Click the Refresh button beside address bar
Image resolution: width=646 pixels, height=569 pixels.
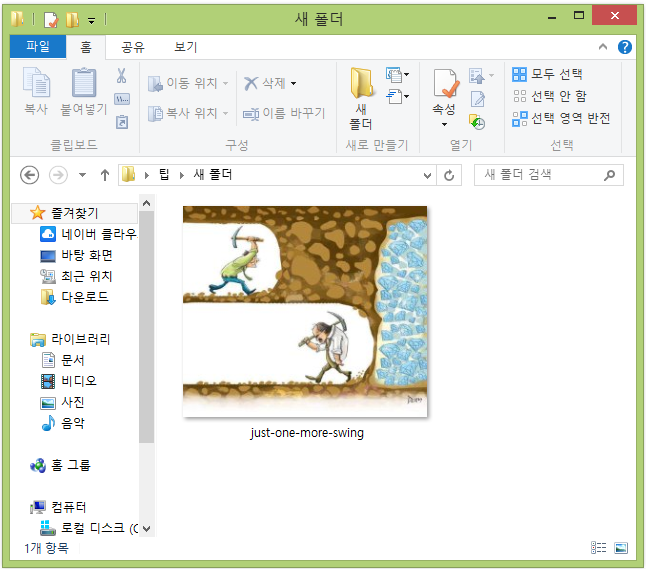tap(449, 176)
